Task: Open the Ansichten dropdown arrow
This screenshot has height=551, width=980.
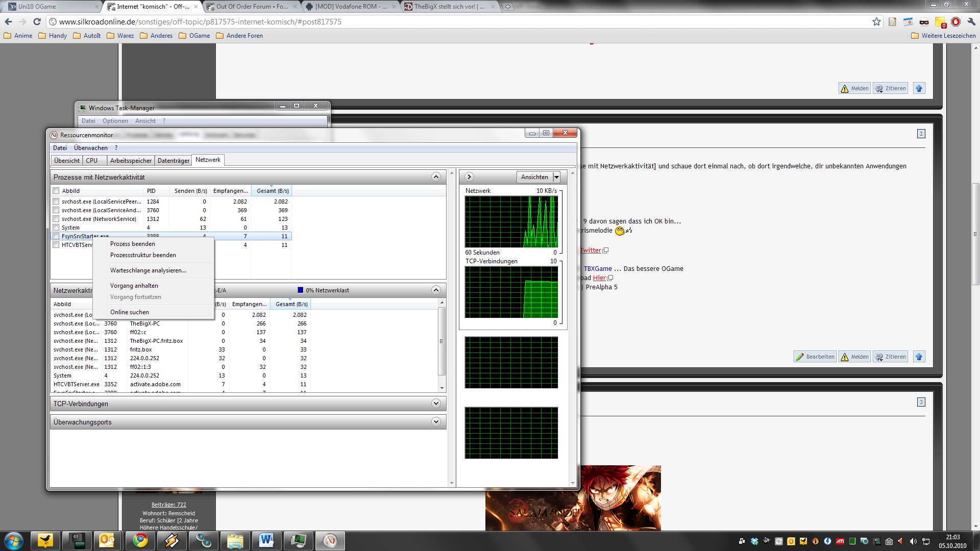Action: [556, 177]
